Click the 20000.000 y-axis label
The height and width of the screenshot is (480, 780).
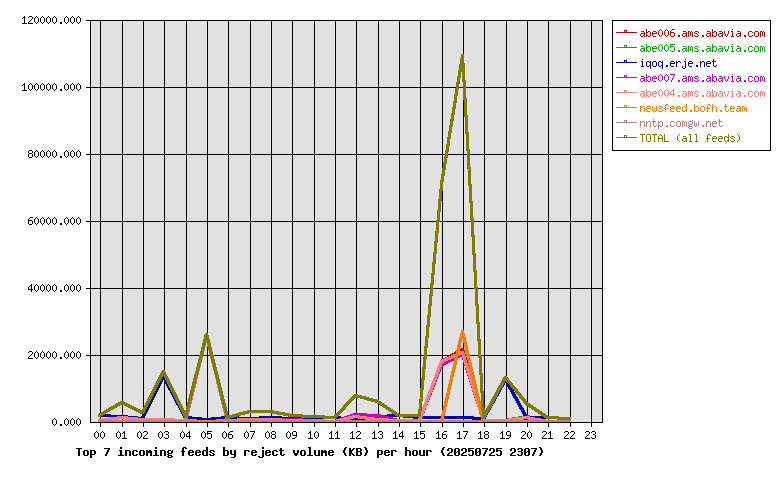coord(54,355)
